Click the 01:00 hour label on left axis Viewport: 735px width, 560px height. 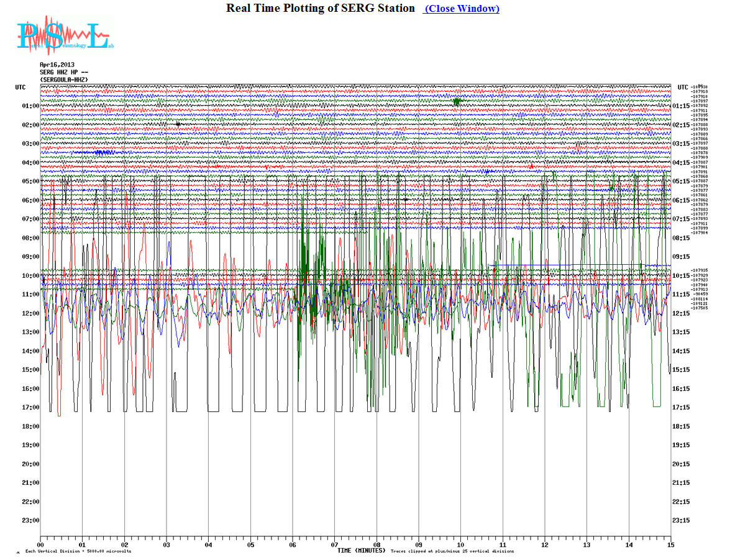[30, 106]
